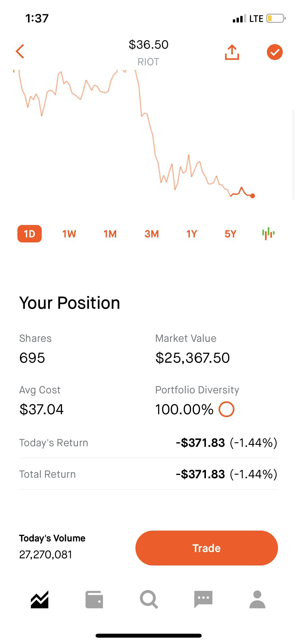Tap the Total Return row

click(x=148, y=474)
